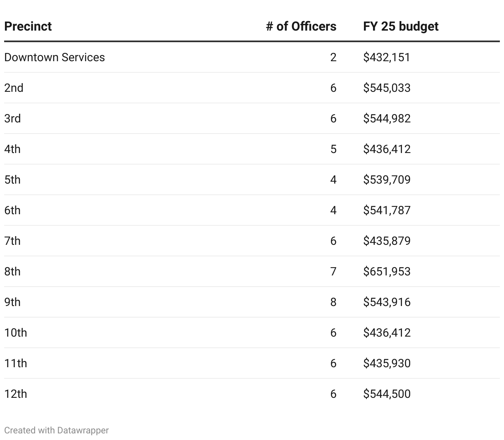Click the # of Officers column header
Viewport: 504px width, 440px height.
click(301, 26)
